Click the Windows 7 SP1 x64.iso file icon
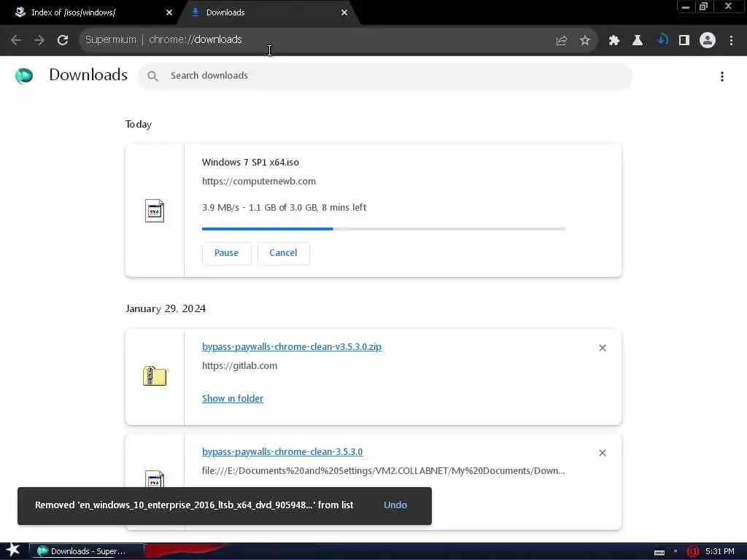Screen dimensions: 747x560 pos(155,211)
